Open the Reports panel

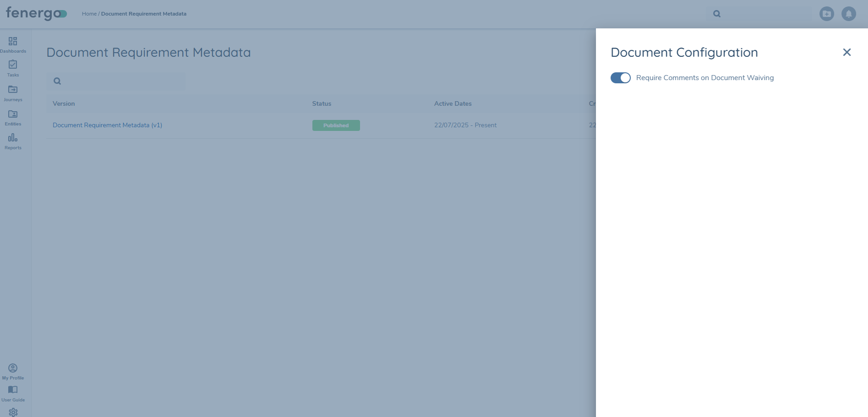13,141
